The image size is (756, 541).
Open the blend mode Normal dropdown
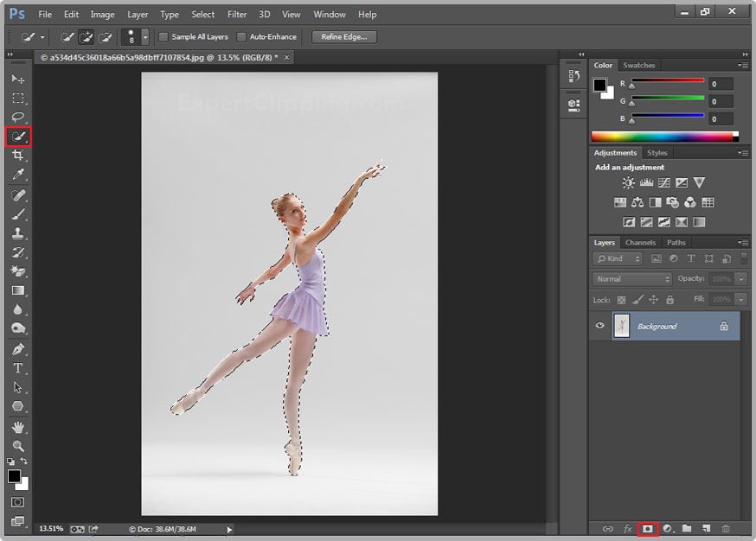coord(632,279)
